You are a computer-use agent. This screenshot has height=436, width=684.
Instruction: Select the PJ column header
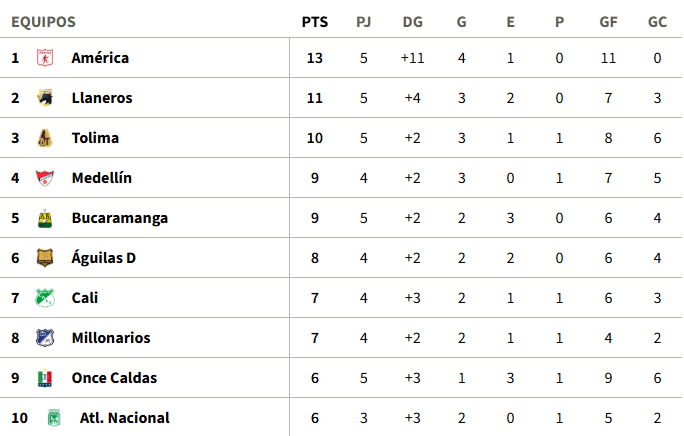point(363,22)
